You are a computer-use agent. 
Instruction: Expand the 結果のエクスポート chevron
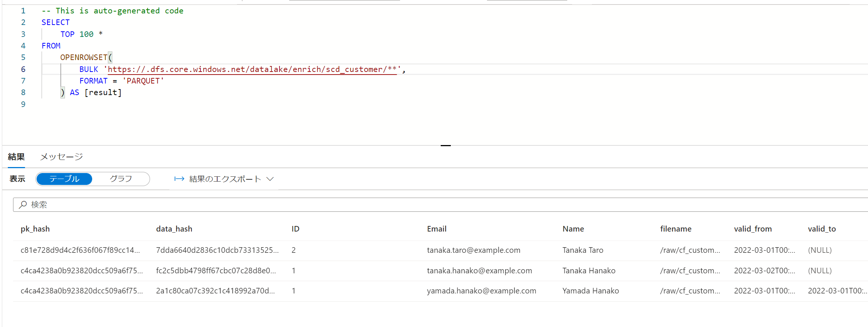[x=270, y=179]
